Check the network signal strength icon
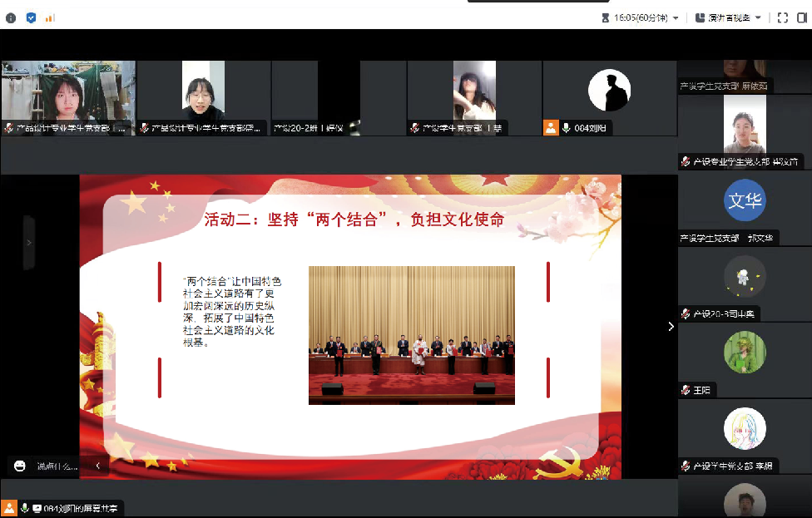 coord(50,17)
